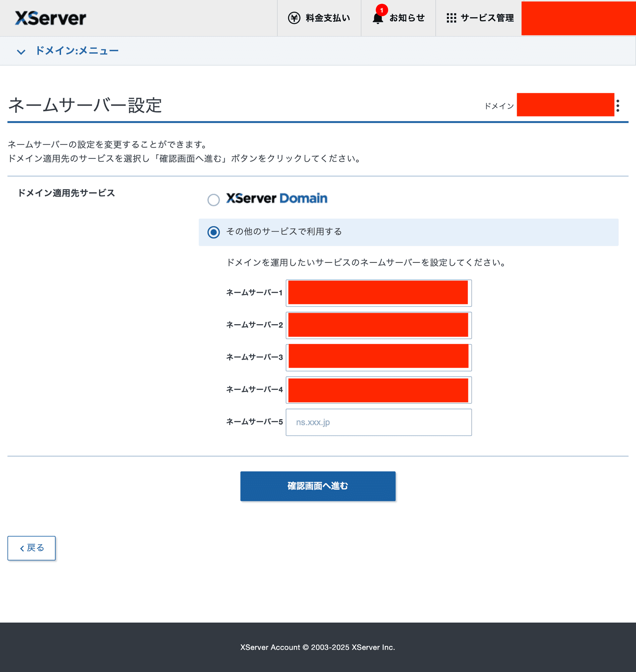Click the ドメイン適用先サービス label
This screenshot has width=636, height=672.
click(66, 193)
